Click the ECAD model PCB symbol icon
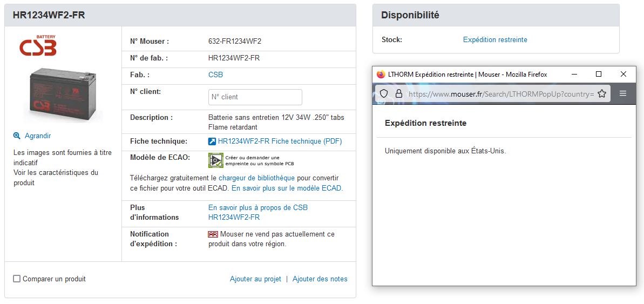Screen dimensions: 644x304 pyautogui.click(x=215, y=160)
